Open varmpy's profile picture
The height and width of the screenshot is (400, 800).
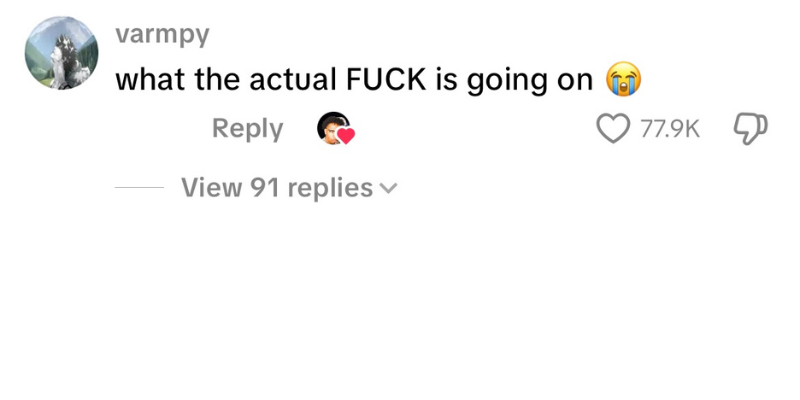(x=62, y=53)
